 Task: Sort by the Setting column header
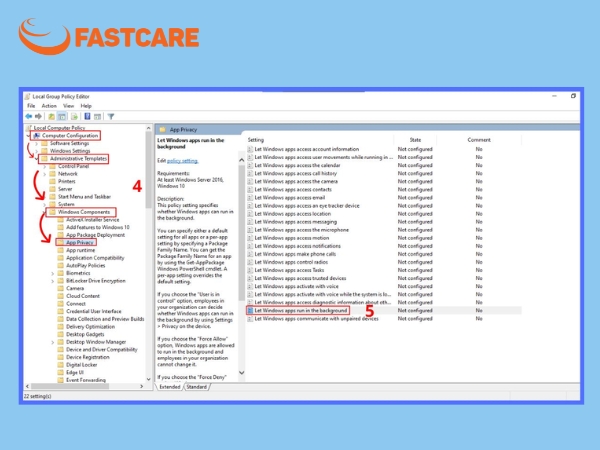[x=256, y=140]
